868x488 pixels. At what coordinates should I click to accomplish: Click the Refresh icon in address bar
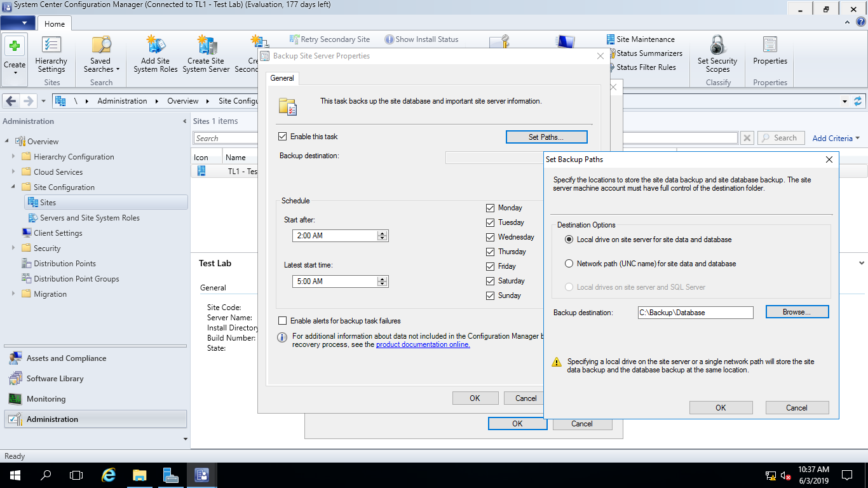[x=858, y=101]
